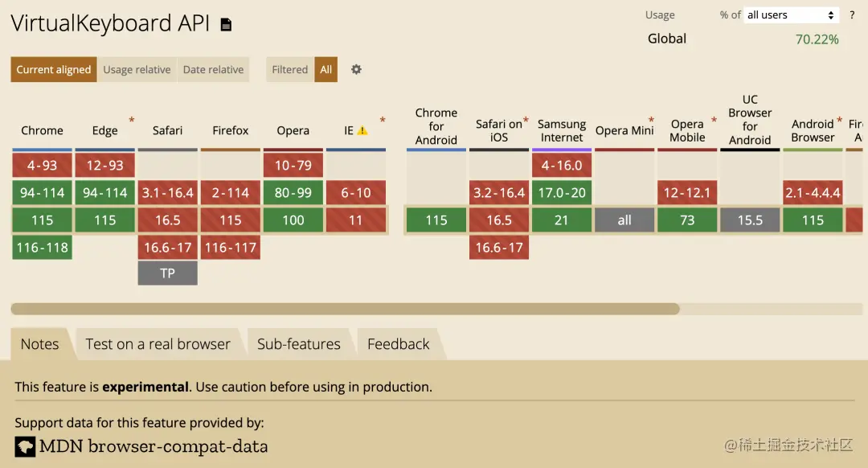Click the asterisk note next to Edge
Image resolution: width=868 pixels, height=468 pixels.
(x=132, y=120)
